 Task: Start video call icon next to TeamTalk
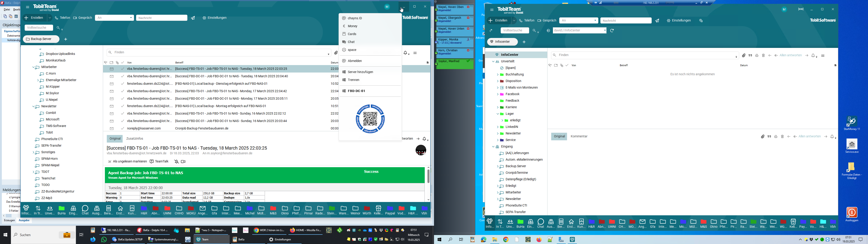click(183, 162)
